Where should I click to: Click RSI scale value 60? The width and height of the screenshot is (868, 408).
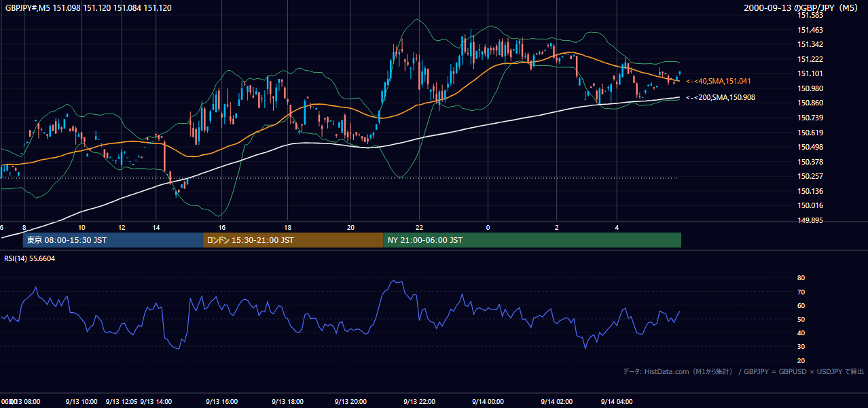(801, 305)
